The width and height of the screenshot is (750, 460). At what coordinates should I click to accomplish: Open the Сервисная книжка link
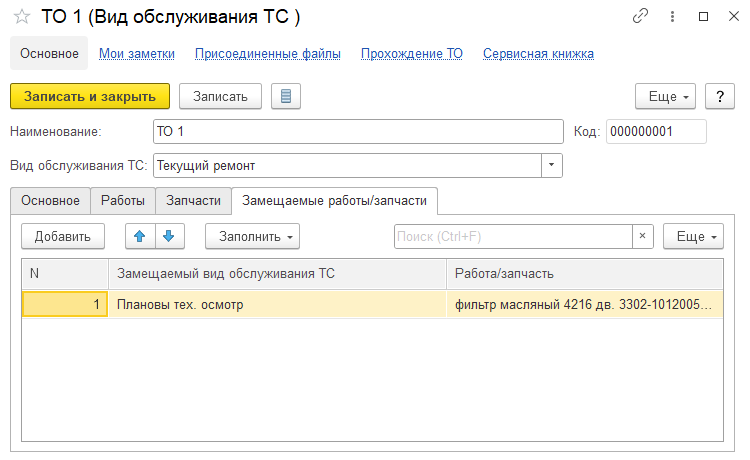tap(538, 54)
